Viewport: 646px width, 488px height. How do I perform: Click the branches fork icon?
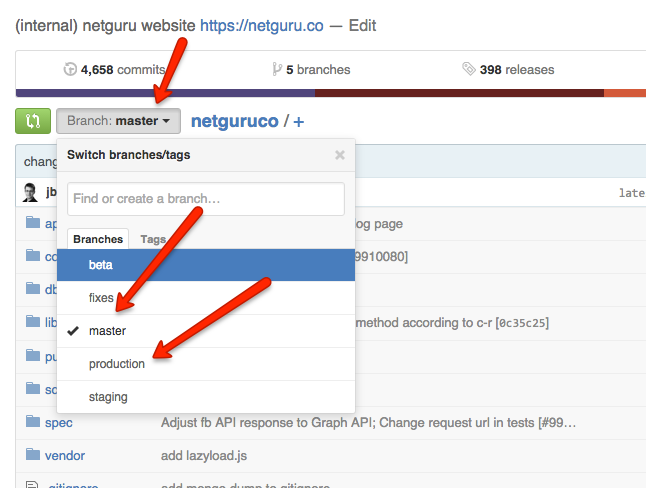(277, 69)
